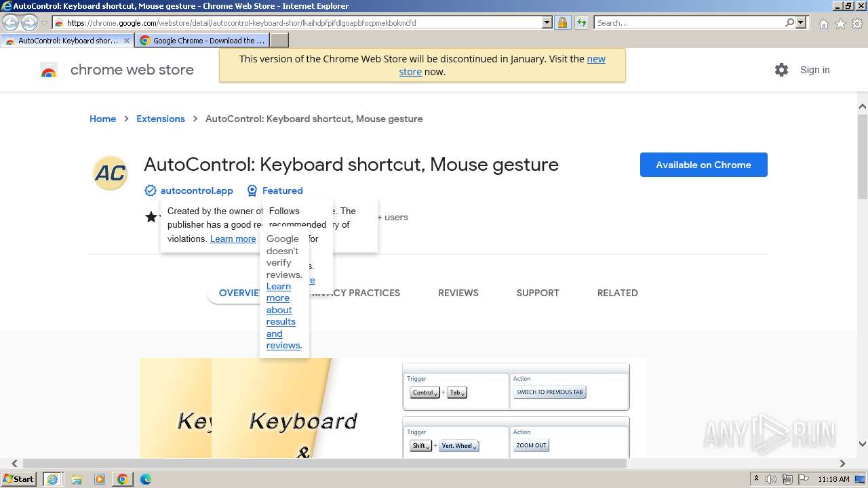Viewport: 868px width, 488px height.
Task: Open the Windows Start menu
Action: (18, 479)
